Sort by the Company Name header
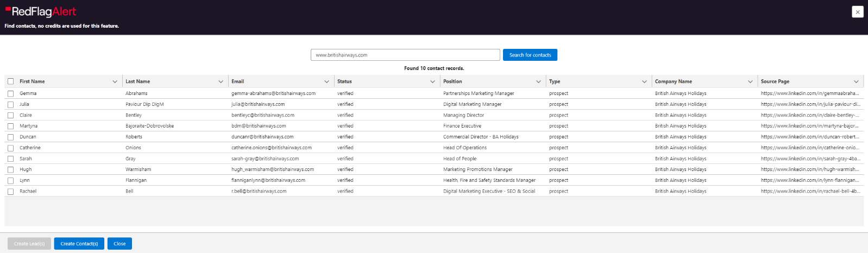Viewport: 868px width, 253px height. (674, 81)
